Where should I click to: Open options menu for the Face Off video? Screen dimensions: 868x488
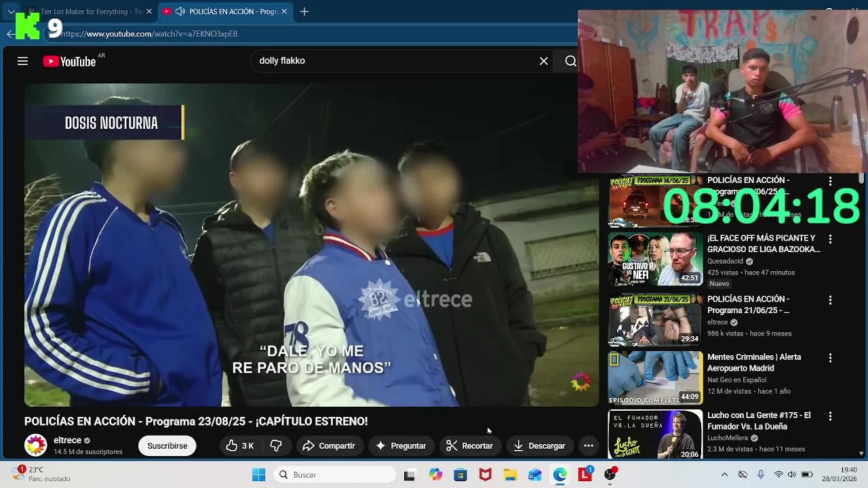[x=830, y=239]
